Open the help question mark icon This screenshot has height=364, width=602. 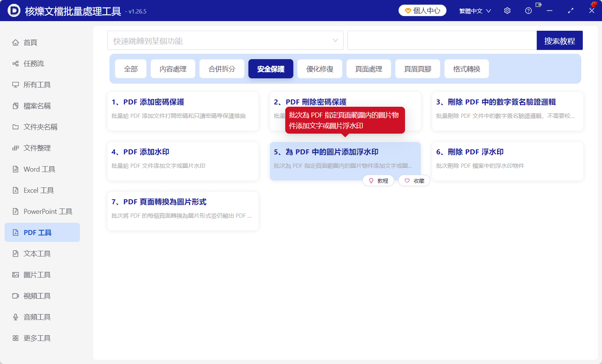tap(528, 11)
